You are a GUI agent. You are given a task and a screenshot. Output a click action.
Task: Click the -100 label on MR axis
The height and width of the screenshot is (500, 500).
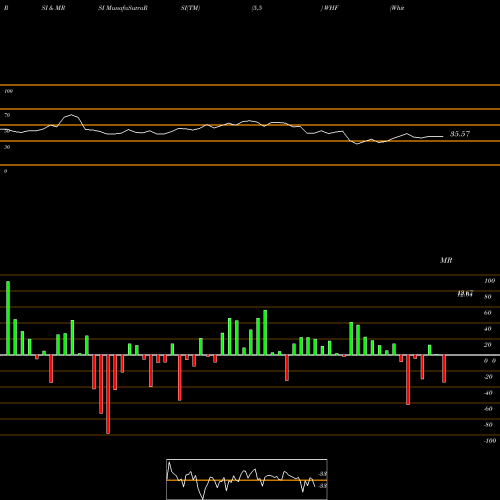(x=490, y=441)
